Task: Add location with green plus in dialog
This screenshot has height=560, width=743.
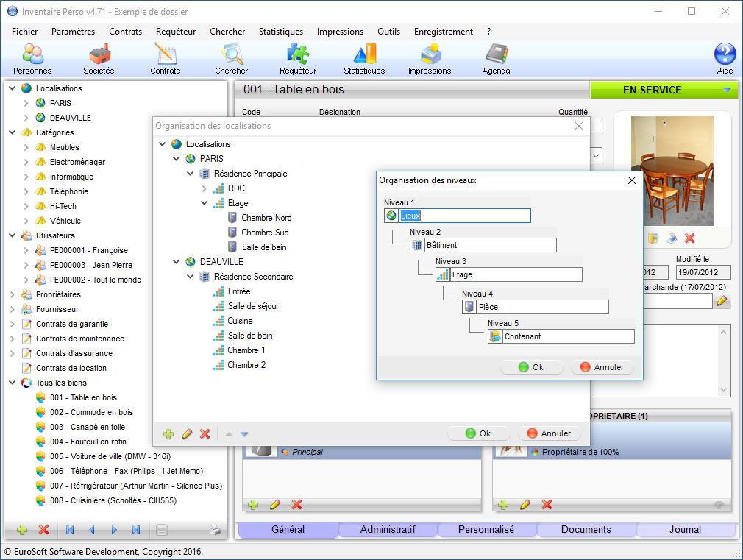Action: pyautogui.click(x=168, y=434)
